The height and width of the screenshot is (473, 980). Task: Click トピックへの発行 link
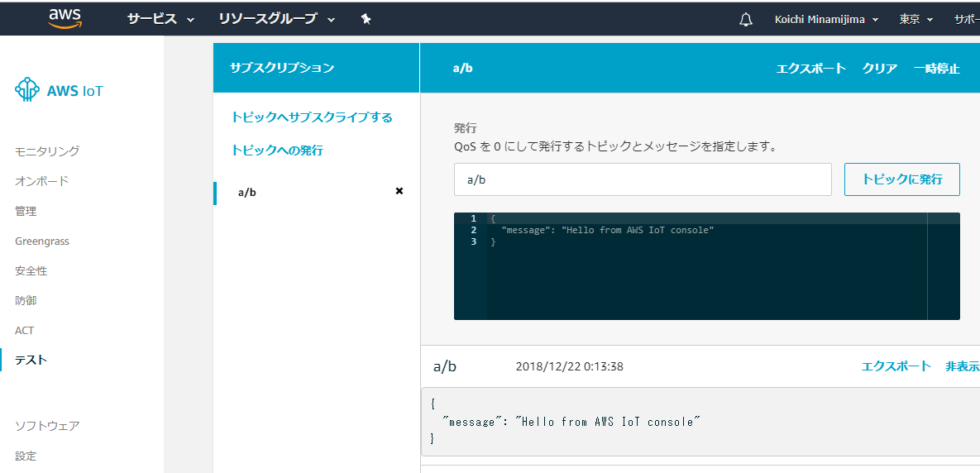click(277, 150)
